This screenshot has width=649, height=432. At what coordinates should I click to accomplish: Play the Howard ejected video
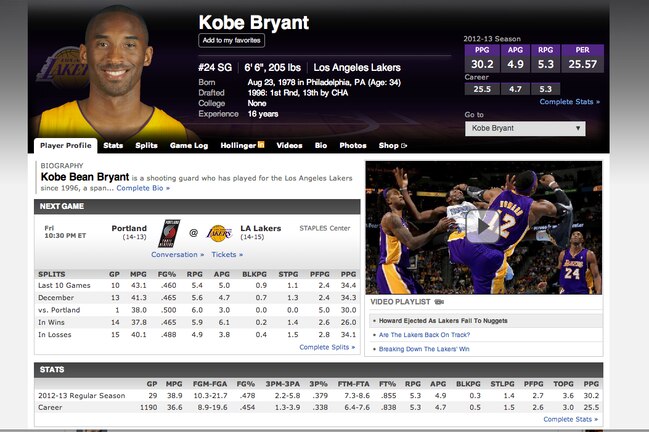(x=482, y=226)
